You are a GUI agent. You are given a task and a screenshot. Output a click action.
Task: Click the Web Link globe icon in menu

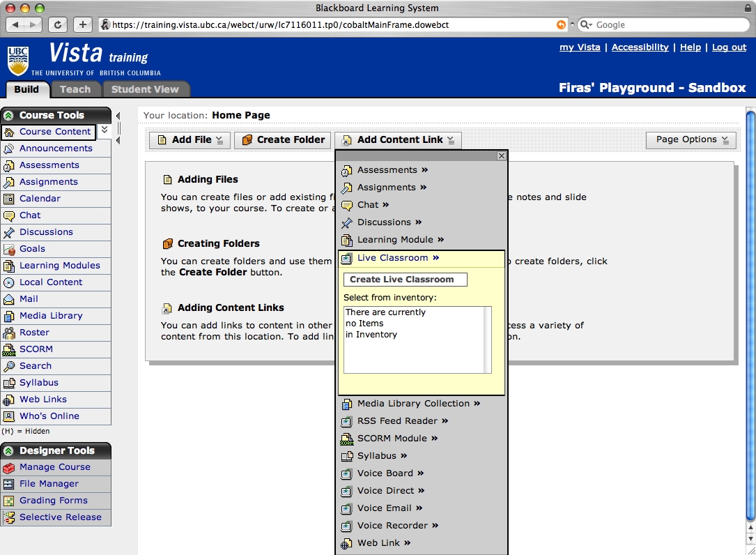pyautogui.click(x=346, y=543)
